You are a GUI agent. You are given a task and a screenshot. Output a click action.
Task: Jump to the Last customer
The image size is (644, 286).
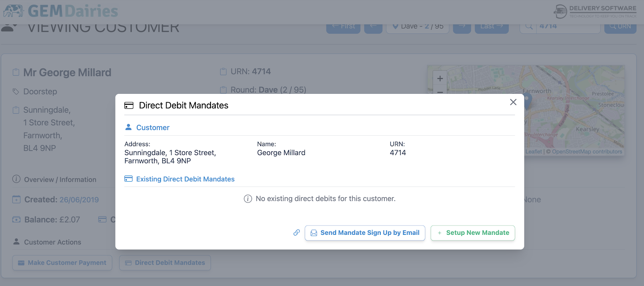tap(491, 27)
